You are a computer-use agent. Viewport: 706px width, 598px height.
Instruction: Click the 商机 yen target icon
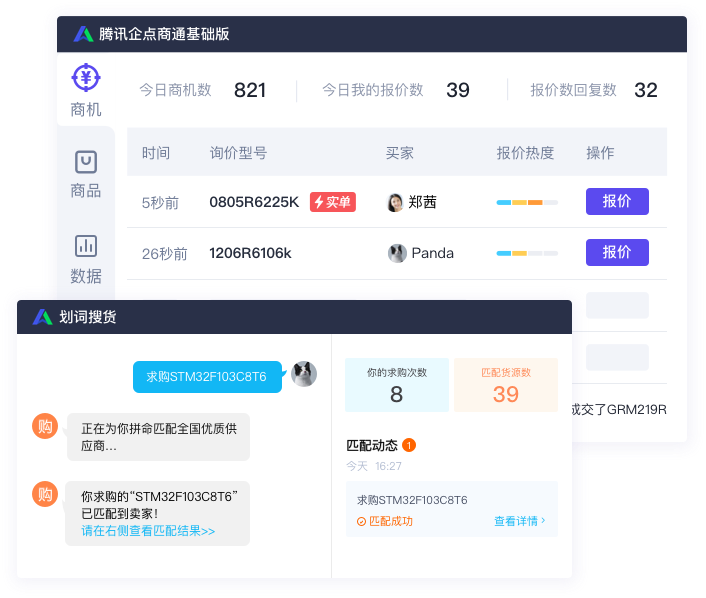[x=86, y=77]
